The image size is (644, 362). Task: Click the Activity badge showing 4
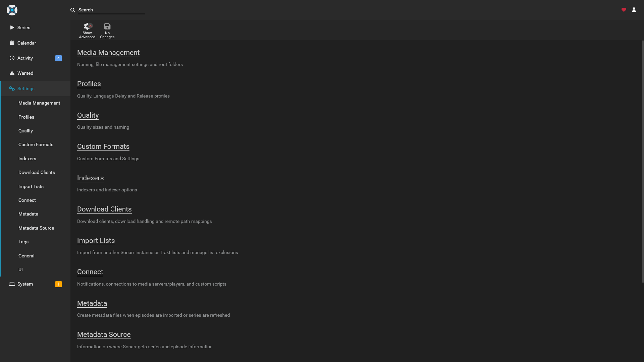coord(58,58)
